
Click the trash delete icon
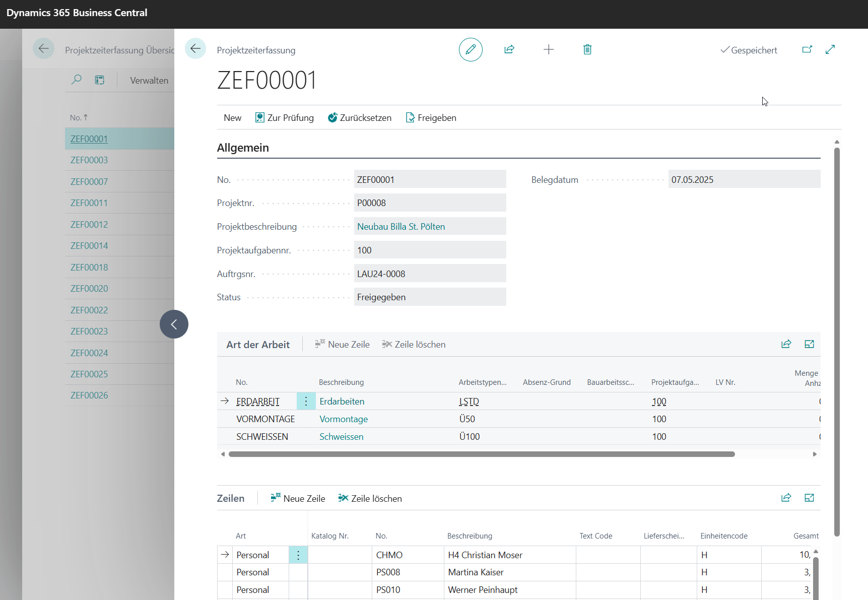tap(587, 49)
